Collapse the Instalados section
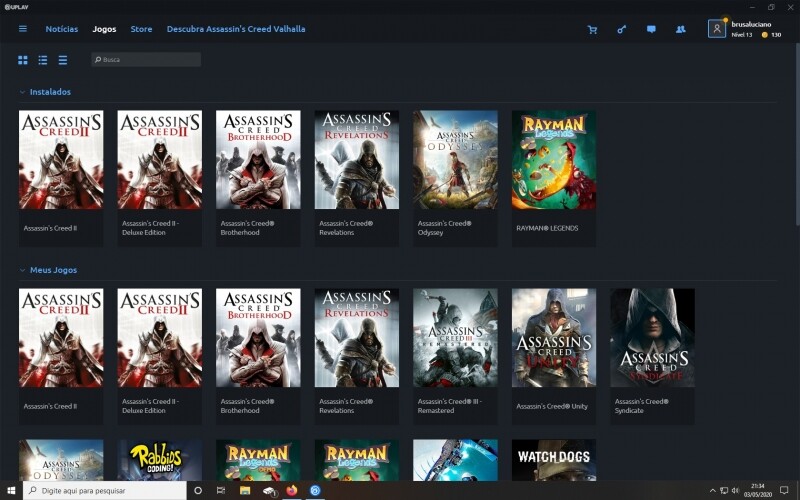 click(23, 92)
